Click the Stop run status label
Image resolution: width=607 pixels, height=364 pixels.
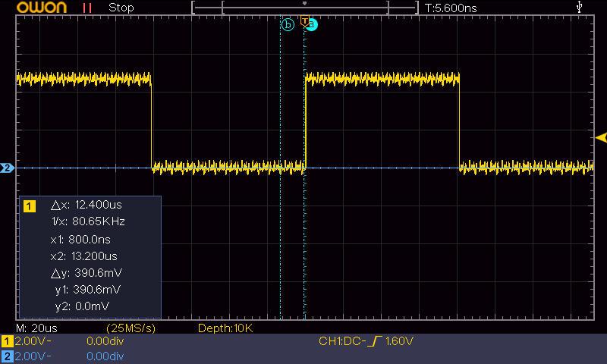[x=121, y=8]
